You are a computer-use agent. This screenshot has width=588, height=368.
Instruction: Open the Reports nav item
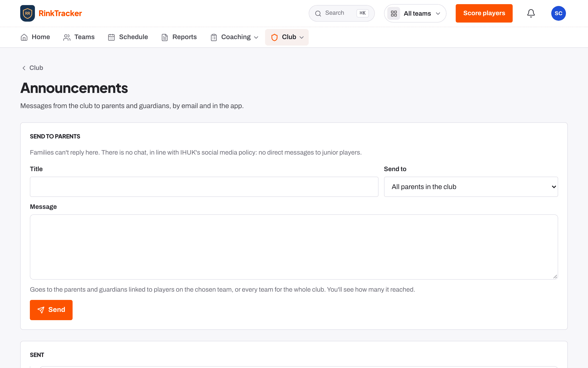[179, 37]
